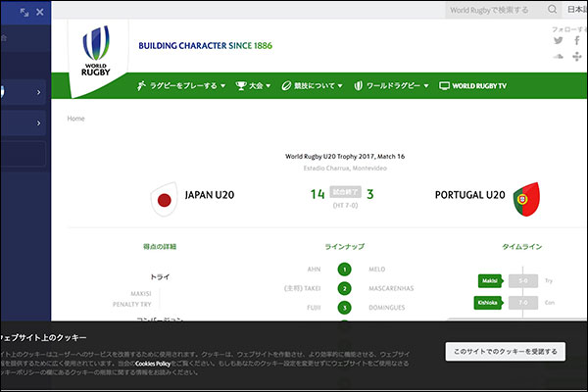Open World Rugby TV
588x392 pixels.
473,86
